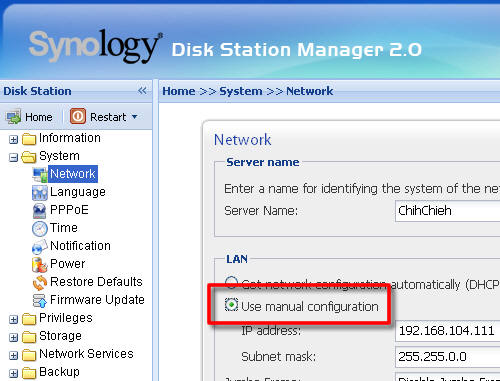Click Network in the breadcrumb

click(309, 91)
